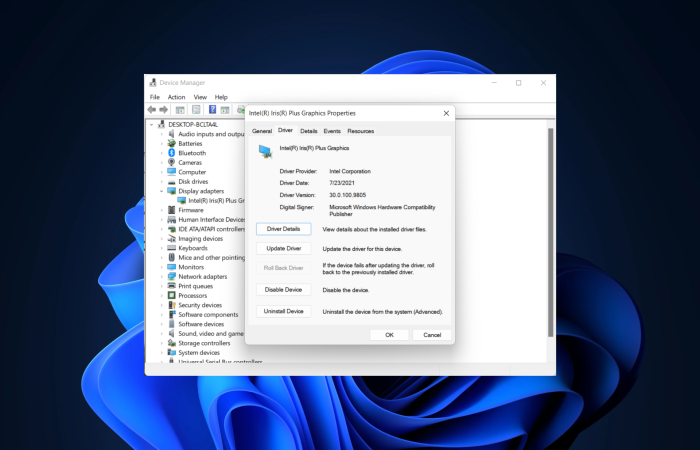Image resolution: width=700 pixels, height=450 pixels.
Task: Collapse the DESKTOP-BCLTA4L root node
Action: click(x=152, y=125)
